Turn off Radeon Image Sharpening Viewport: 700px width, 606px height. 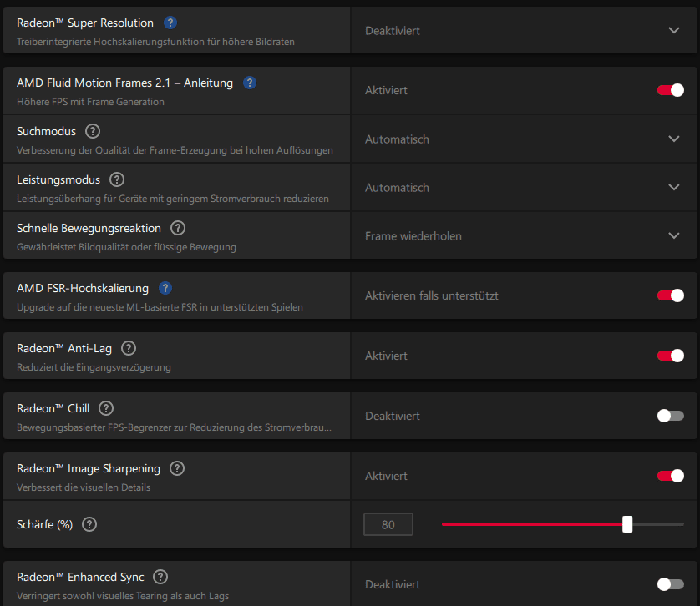(671, 476)
